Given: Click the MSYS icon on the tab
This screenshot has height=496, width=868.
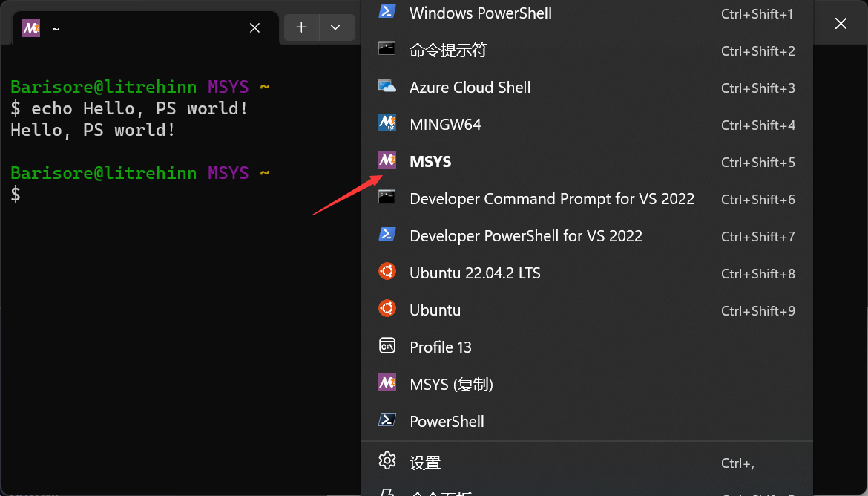Looking at the screenshot, I should 30,28.
